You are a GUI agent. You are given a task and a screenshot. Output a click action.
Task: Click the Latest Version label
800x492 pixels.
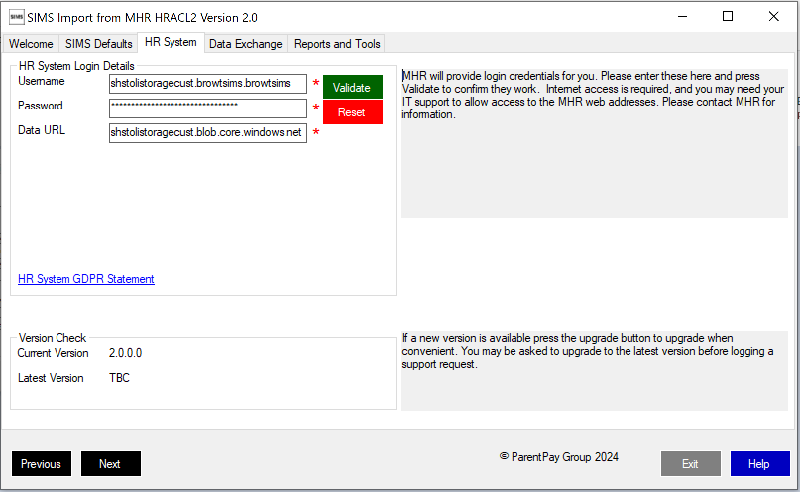(51, 378)
